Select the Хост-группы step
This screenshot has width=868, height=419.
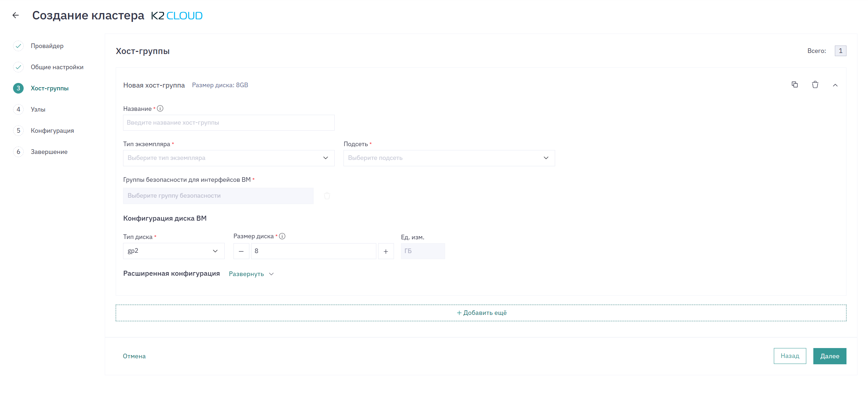tap(49, 88)
